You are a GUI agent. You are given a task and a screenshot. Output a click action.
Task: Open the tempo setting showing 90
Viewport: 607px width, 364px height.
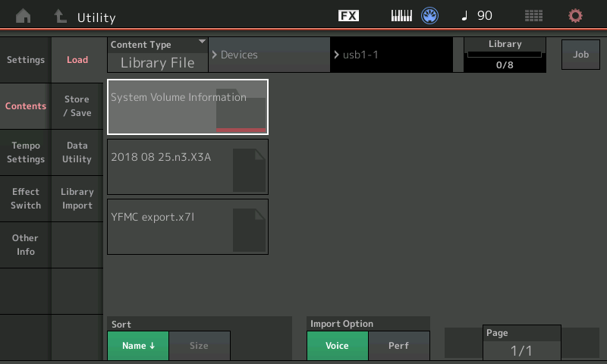tap(477, 16)
